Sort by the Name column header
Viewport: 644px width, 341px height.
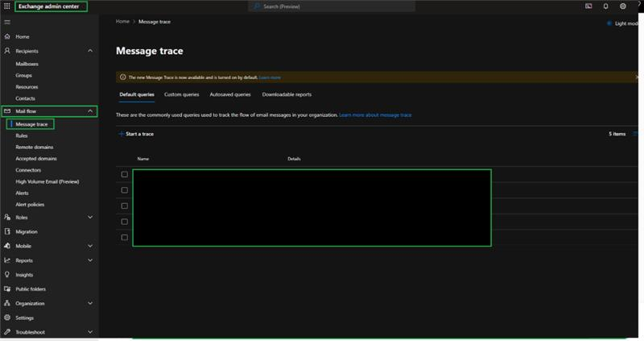[x=143, y=159]
